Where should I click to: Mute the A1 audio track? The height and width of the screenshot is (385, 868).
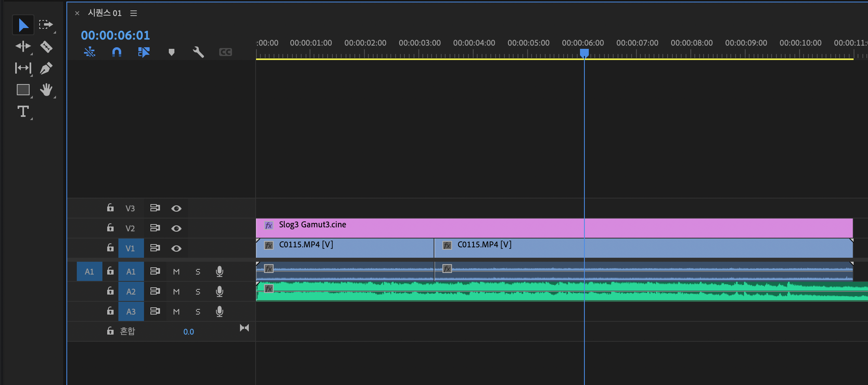coord(176,272)
